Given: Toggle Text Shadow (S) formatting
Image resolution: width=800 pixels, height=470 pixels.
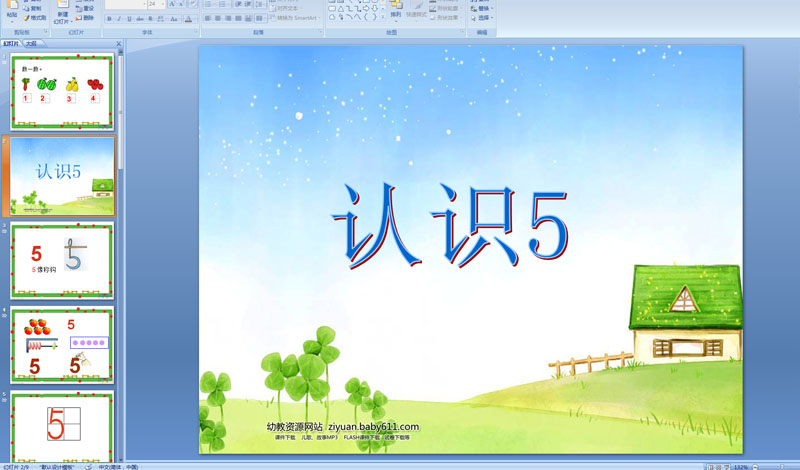Looking at the screenshot, I should [150, 19].
